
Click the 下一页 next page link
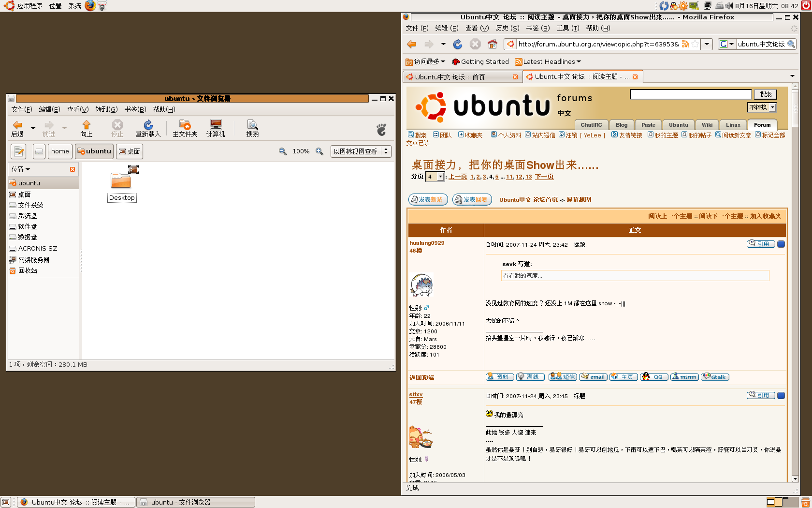click(544, 177)
